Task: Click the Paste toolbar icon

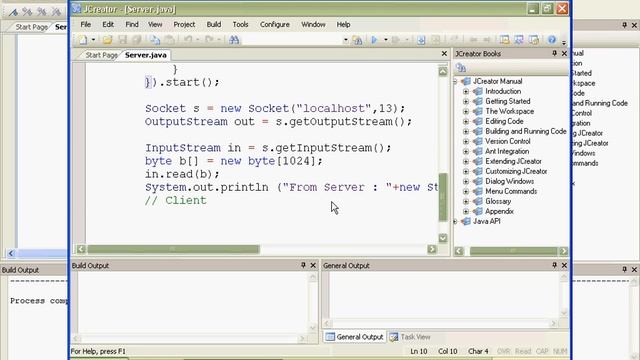Action: (169, 40)
